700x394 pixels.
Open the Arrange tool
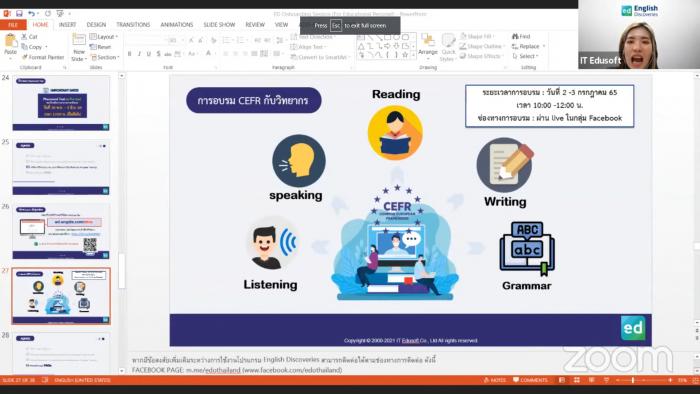click(428, 45)
